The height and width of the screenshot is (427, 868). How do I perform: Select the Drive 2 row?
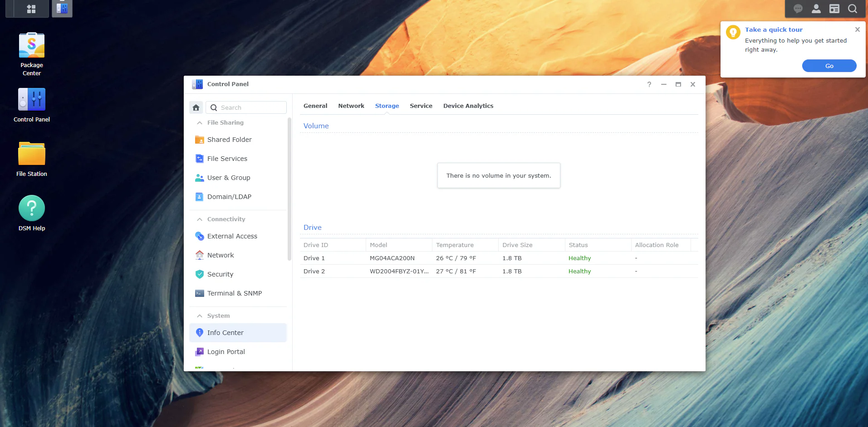[x=499, y=271]
